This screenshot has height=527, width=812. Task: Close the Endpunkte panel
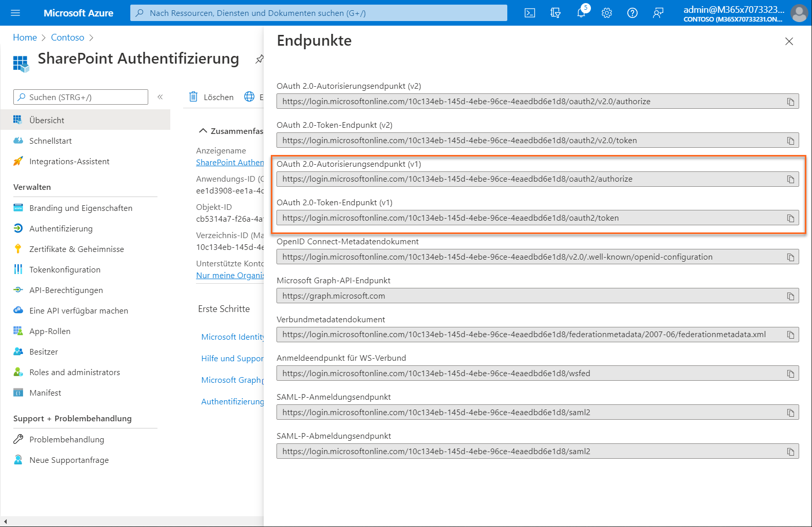(x=789, y=41)
